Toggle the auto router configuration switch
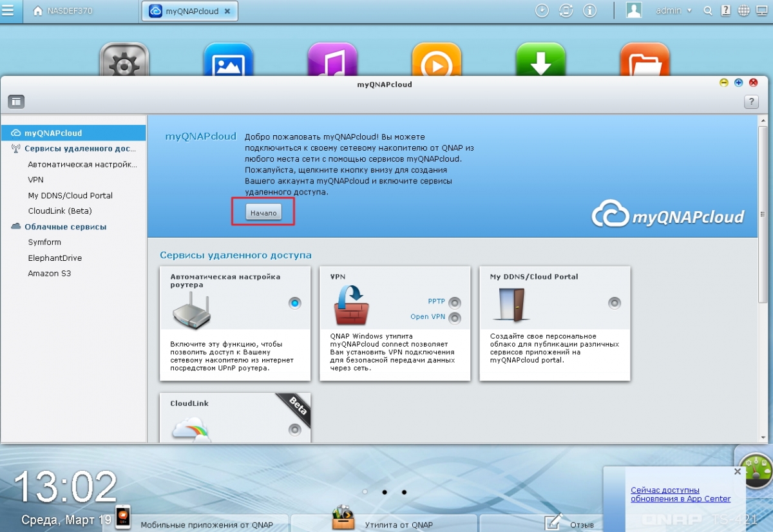The width and height of the screenshot is (773, 532). [x=295, y=303]
